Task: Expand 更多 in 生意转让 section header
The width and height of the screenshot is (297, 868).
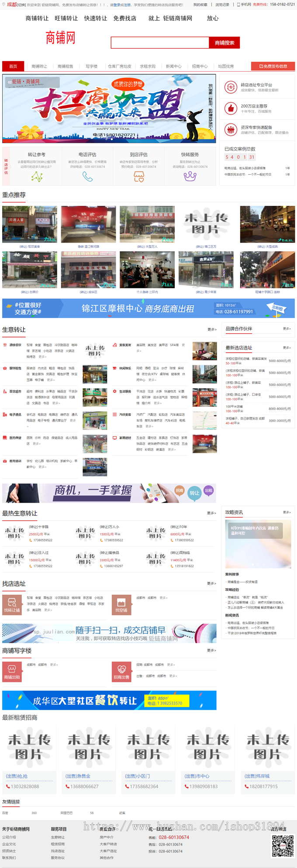Action: pyautogui.click(x=212, y=330)
